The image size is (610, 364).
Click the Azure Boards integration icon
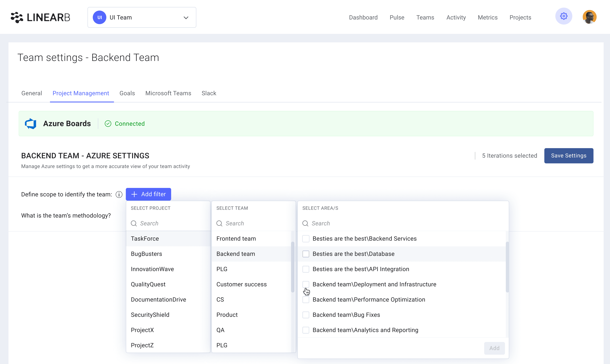[x=30, y=124]
